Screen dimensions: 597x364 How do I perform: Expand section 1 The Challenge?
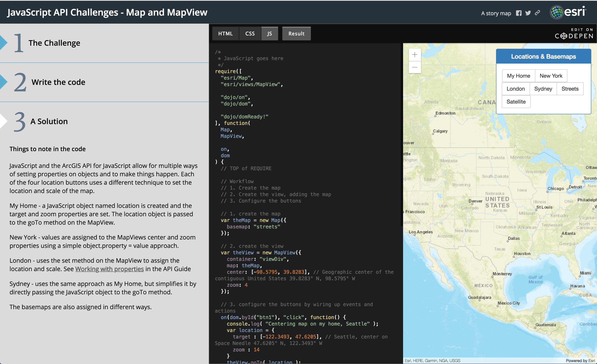click(54, 43)
